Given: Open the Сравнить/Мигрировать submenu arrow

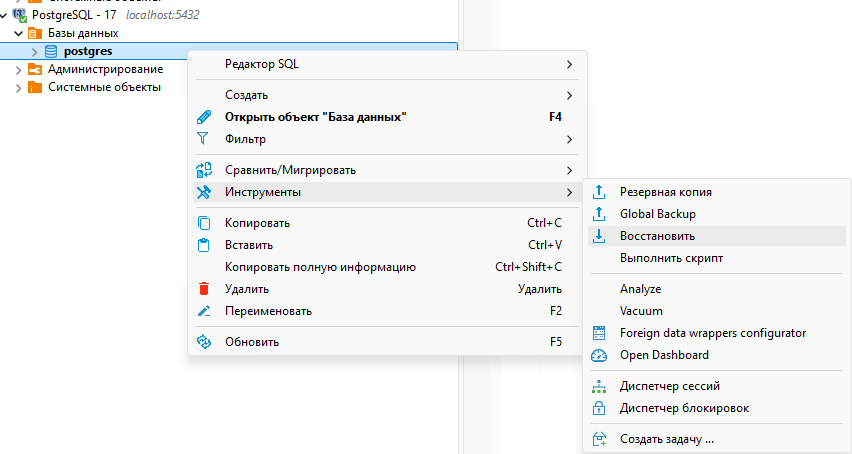Looking at the screenshot, I should [569, 171].
